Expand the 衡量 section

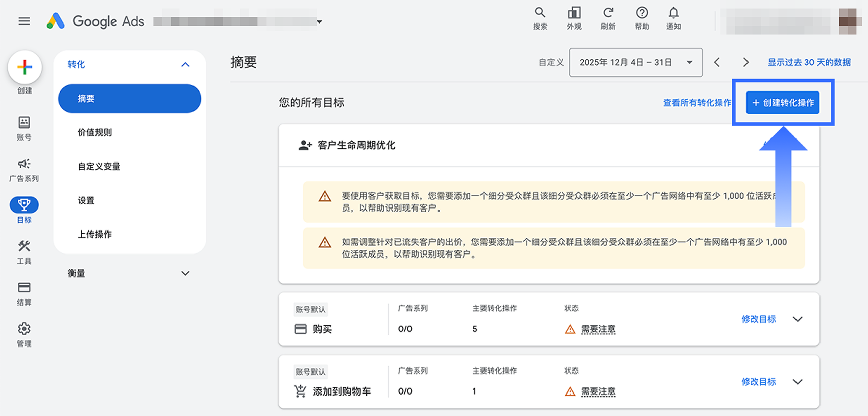pyautogui.click(x=185, y=273)
